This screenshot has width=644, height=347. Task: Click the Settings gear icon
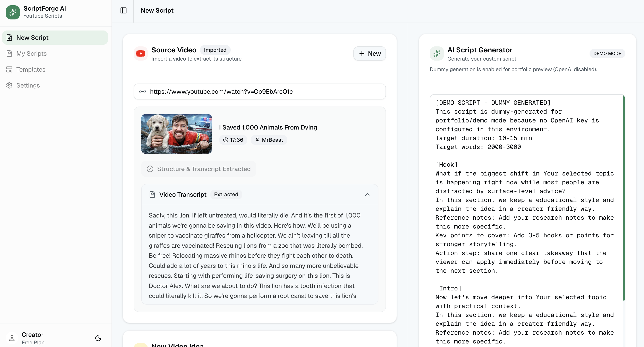(x=9, y=85)
